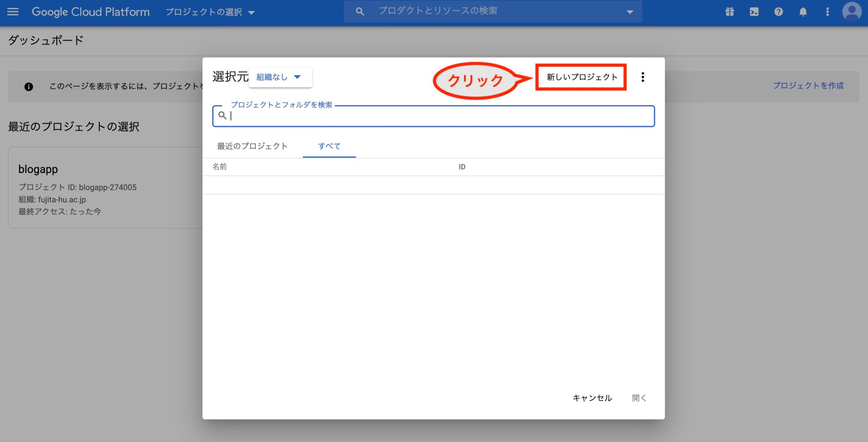The image size is (868, 442).
Task: Open the top bar three-dot settings menu
Action: (x=827, y=12)
